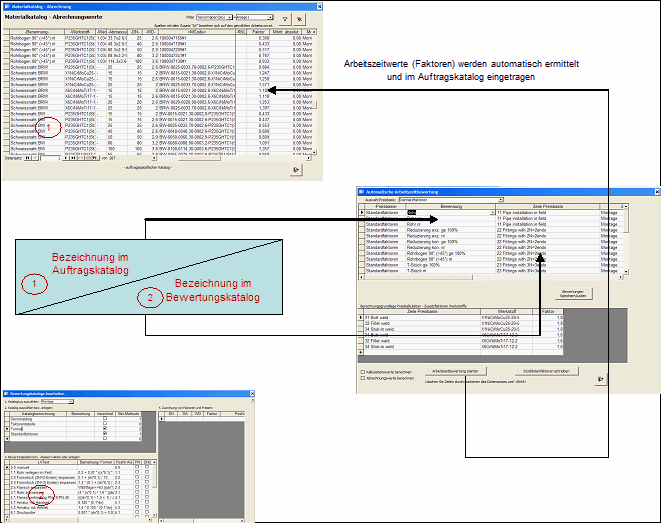Viewport: 663px width, 525px height.
Task: Click the filter funnel icon in Materialkatalog
Action: [284, 18]
